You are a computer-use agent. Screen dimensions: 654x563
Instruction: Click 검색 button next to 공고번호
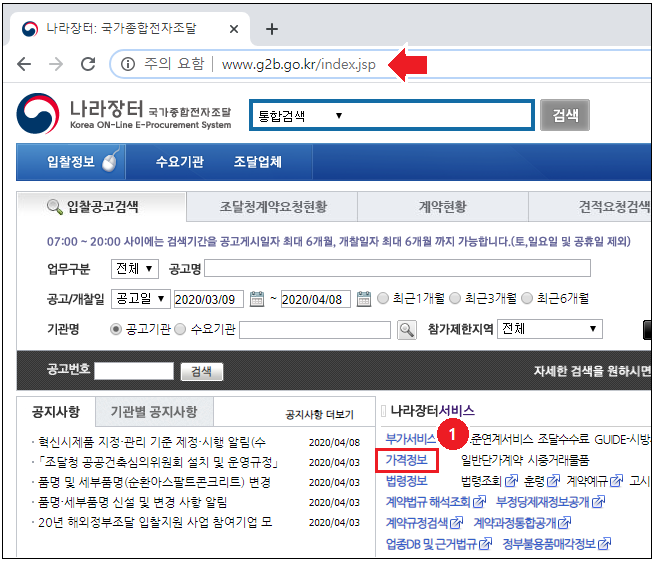[201, 371]
